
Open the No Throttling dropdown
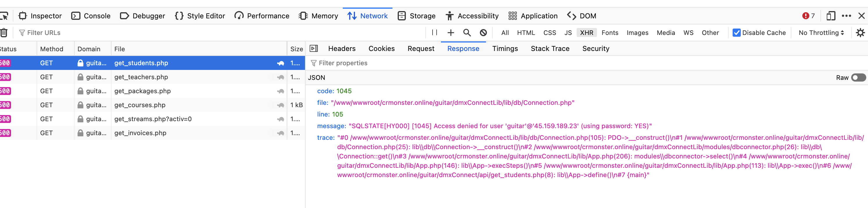tap(821, 33)
